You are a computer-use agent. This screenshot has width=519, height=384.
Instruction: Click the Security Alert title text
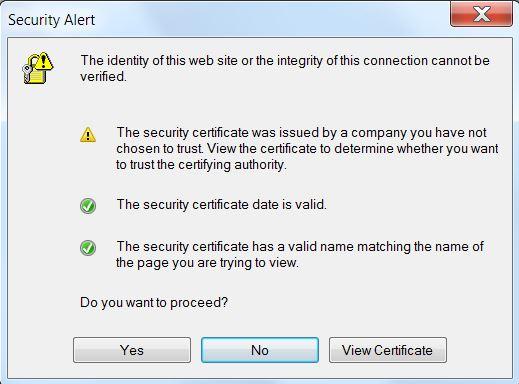coord(52,20)
